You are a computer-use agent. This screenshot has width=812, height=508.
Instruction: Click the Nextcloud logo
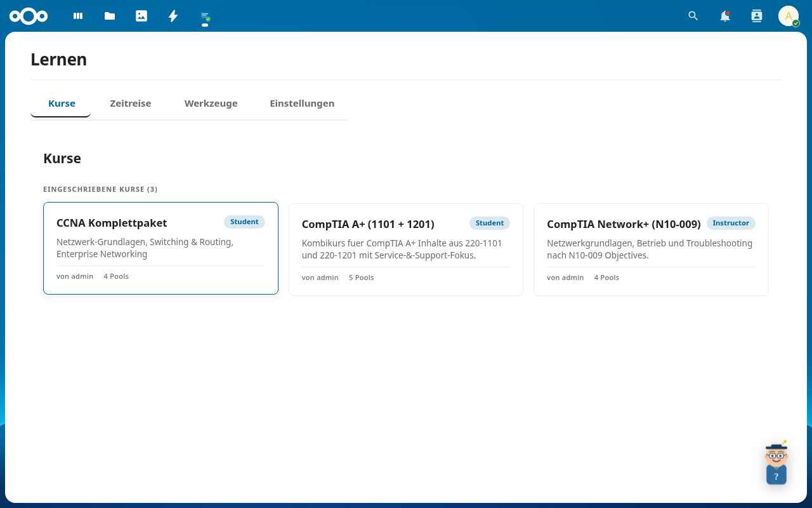click(x=29, y=15)
